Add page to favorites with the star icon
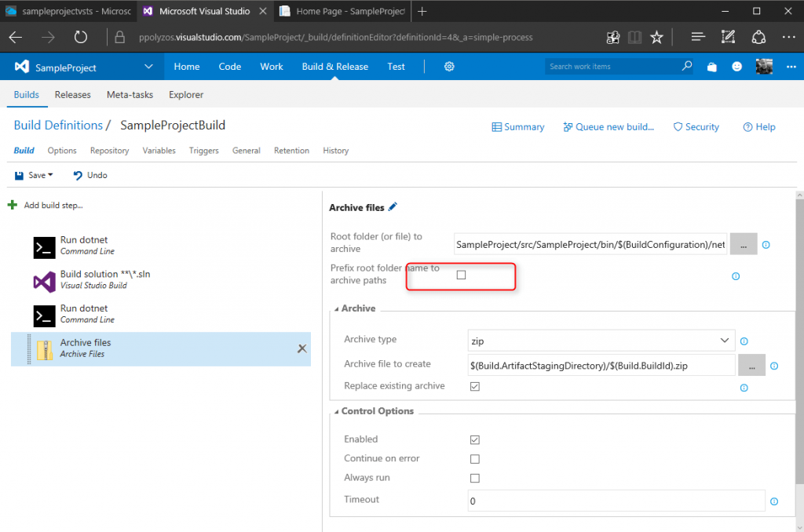 [x=656, y=36]
